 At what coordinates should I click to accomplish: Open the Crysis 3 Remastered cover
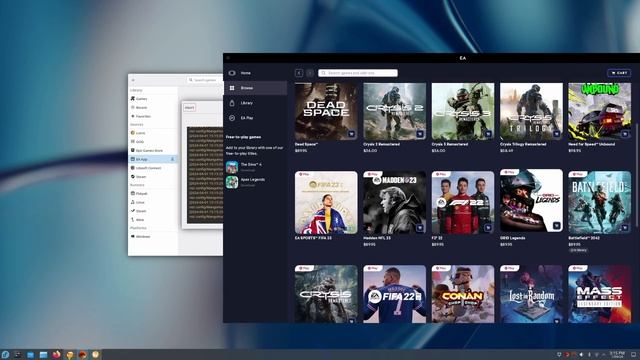coord(463,111)
